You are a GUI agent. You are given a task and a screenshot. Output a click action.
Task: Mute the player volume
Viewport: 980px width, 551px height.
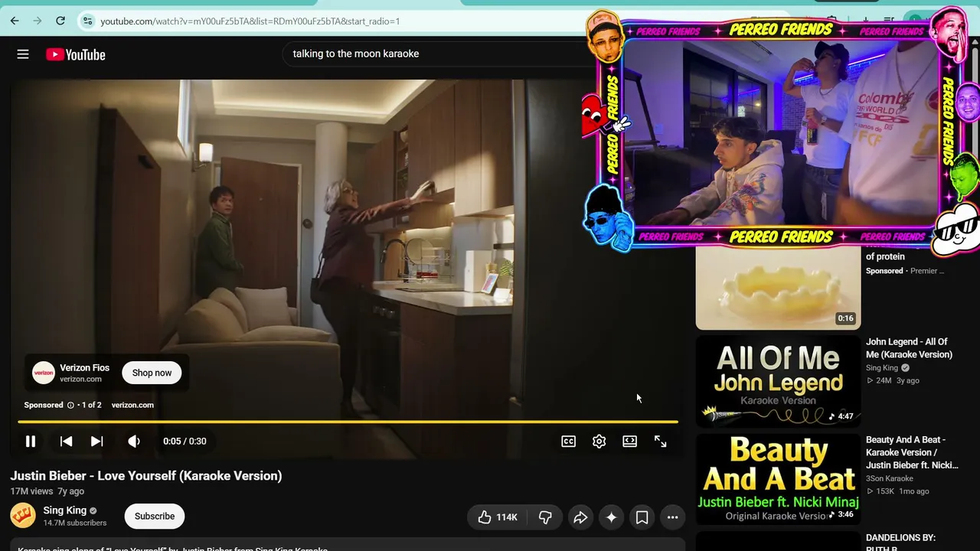click(x=134, y=442)
